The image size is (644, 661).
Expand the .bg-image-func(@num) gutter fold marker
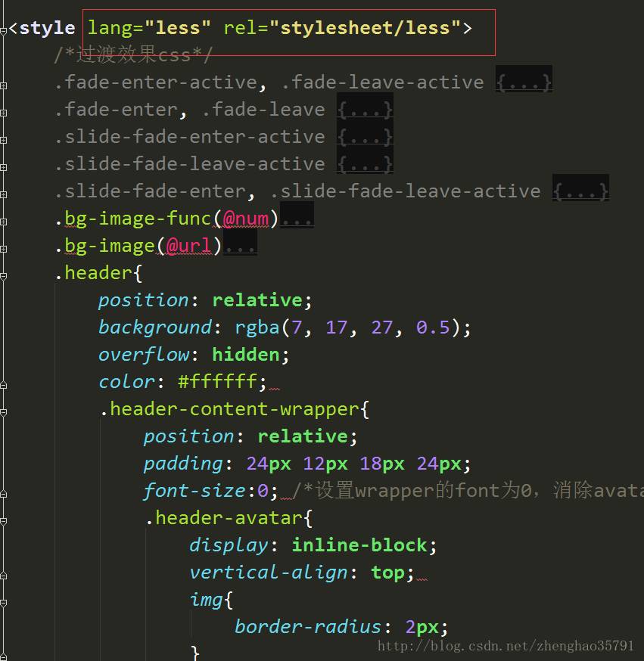[3, 222]
